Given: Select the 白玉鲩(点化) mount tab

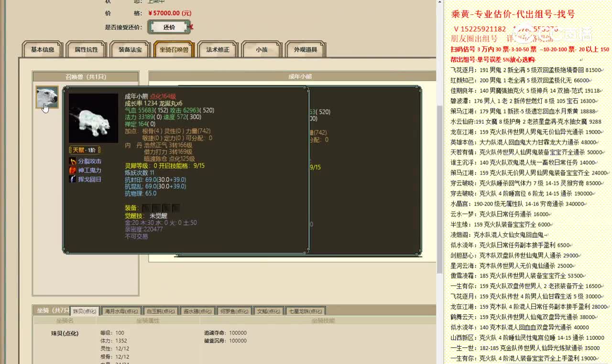Looking at the screenshot, I should (160, 311).
